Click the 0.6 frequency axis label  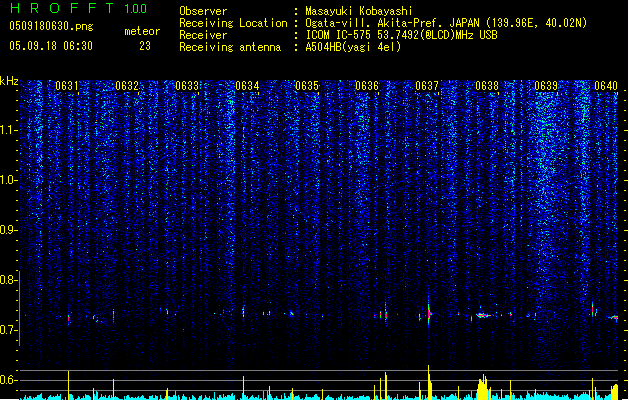pyautogui.click(x=9, y=380)
